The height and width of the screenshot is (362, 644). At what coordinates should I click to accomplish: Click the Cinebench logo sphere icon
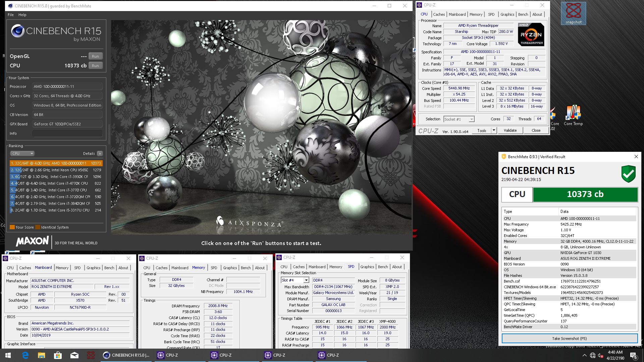click(17, 31)
